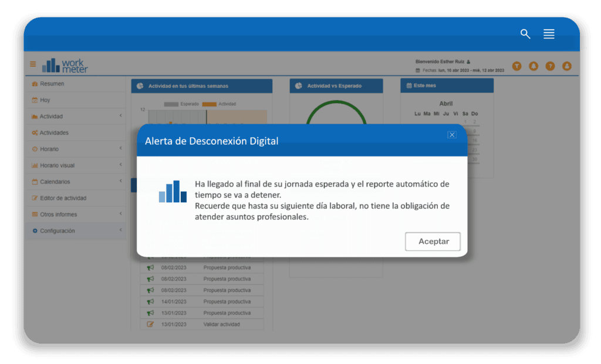Expand the Actividad menu chevron
Image resolution: width=601 pixels, height=364 pixels.
click(x=121, y=115)
